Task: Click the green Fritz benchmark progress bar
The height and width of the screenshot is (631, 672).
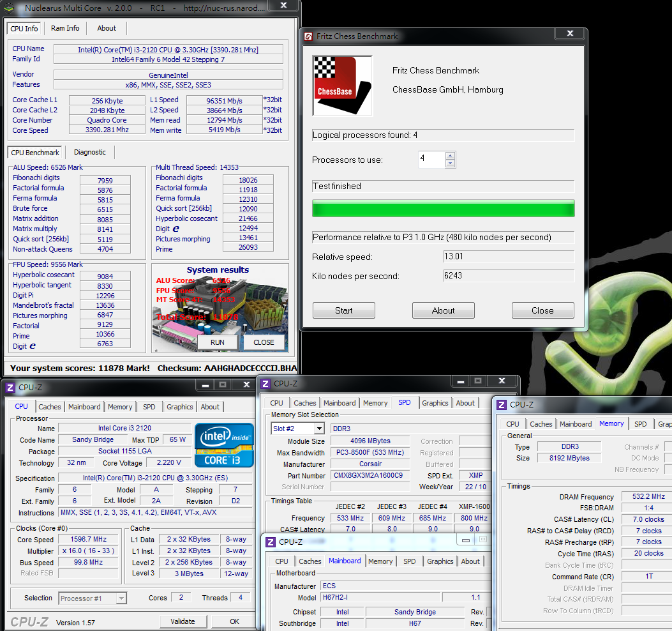Action: [443, 208]
